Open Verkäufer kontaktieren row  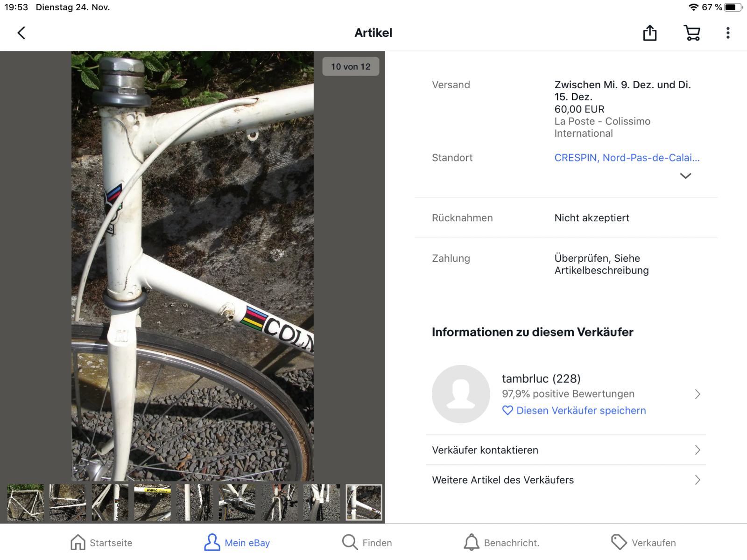(x=565, y=450)
